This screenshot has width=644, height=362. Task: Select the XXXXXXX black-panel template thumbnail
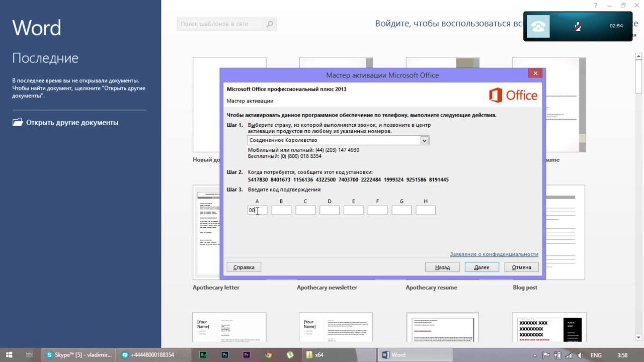click(x=549, y=327)
